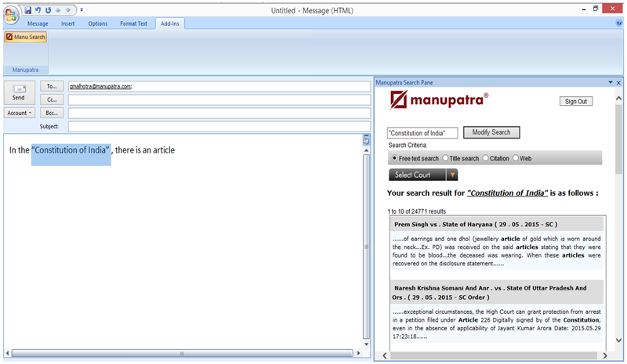This screenshot has width=627, height=364.
Task: Choose the Title search radio button
Action: pyautogui.click(x=446, y=158)
